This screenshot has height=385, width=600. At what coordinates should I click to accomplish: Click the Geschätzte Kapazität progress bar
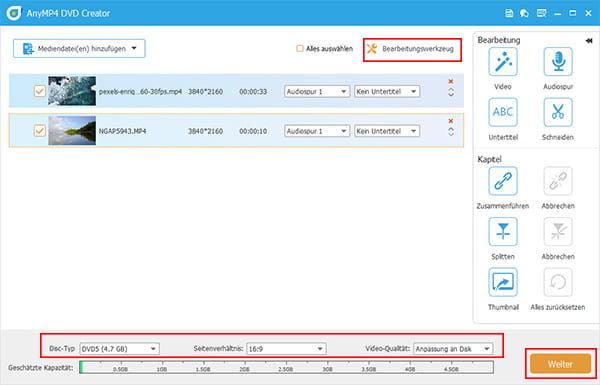[x=286, y=367]
